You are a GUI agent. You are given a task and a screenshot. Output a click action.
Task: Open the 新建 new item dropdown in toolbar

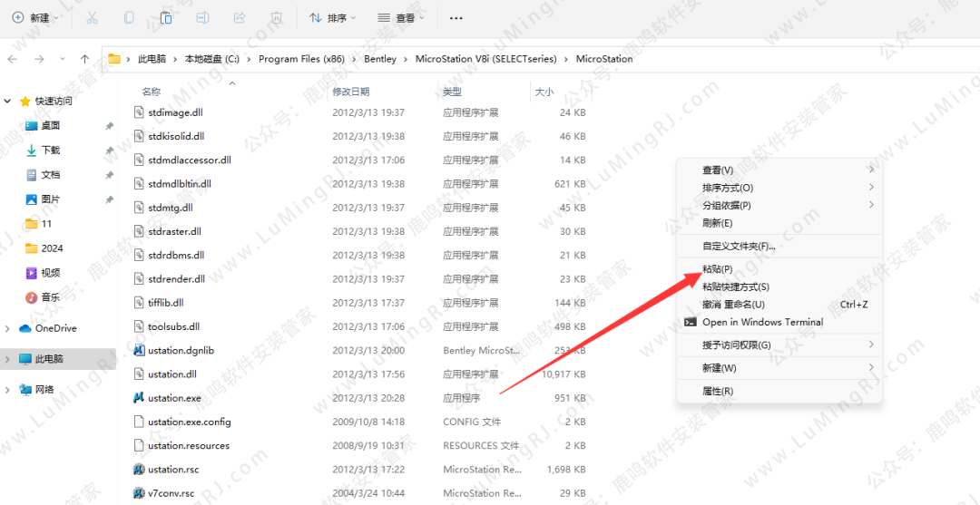click(x=36, y=18)
